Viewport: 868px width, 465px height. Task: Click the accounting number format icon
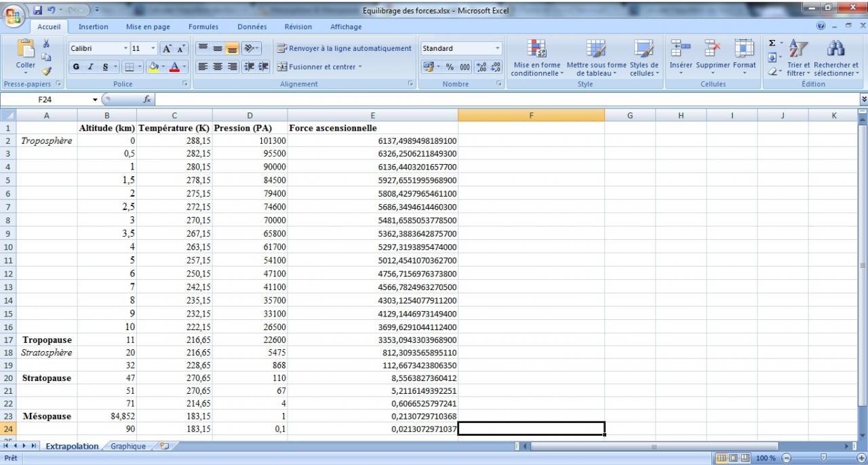tap(428, 67)
